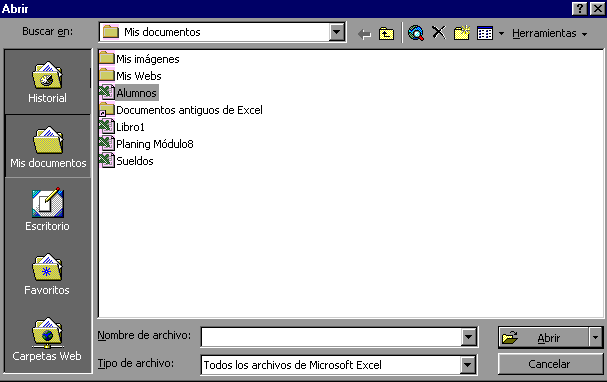Click the Sueldos Excel icon
This screenshot has width=607, height=382.
click(107, 161)
